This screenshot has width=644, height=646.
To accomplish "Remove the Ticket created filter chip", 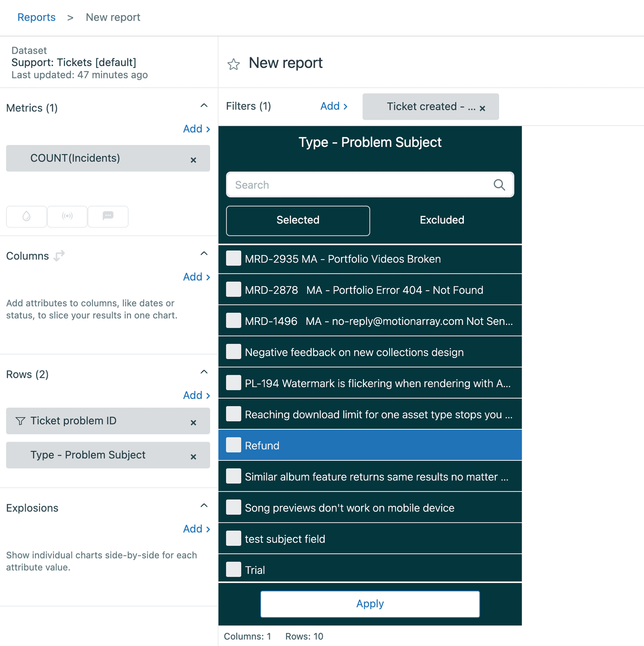I will 482,109.
